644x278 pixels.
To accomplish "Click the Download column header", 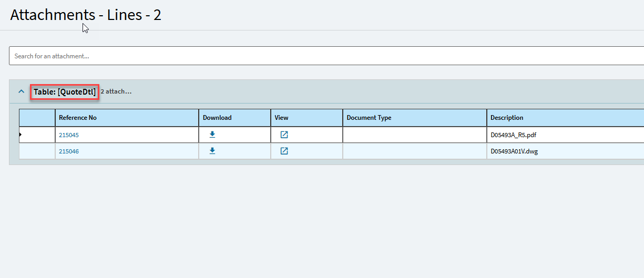I will (x=234, y=118).
